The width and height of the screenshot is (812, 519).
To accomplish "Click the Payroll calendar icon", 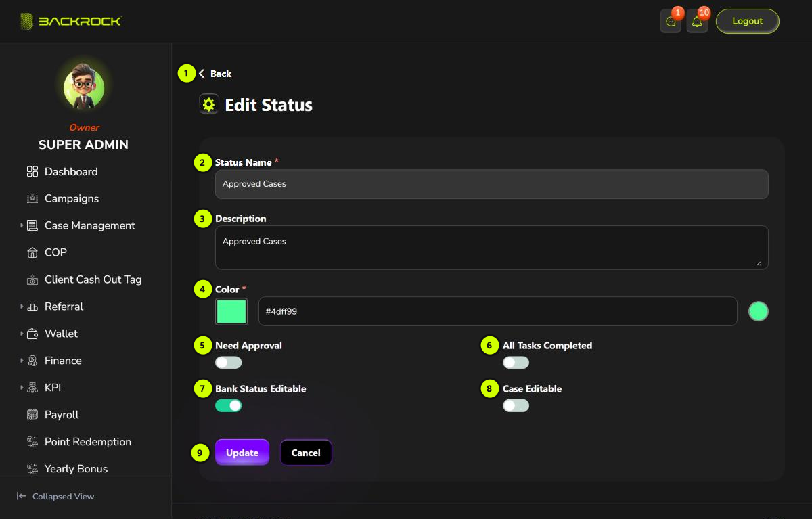I will [x=32, y=415].
